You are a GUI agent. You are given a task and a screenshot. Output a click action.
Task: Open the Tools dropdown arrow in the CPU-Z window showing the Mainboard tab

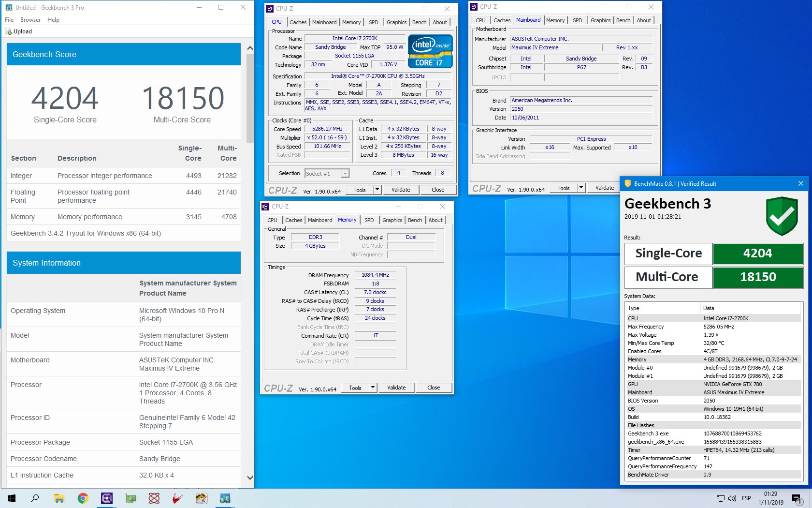tap(581, 188)
